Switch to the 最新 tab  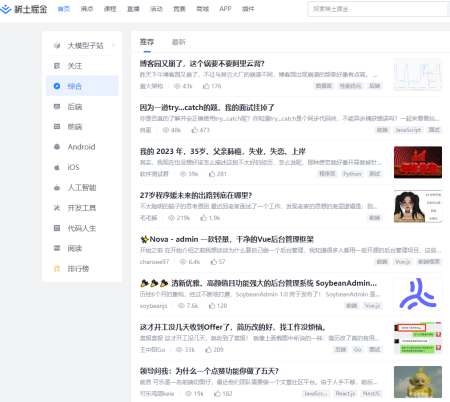coord(179,42)
